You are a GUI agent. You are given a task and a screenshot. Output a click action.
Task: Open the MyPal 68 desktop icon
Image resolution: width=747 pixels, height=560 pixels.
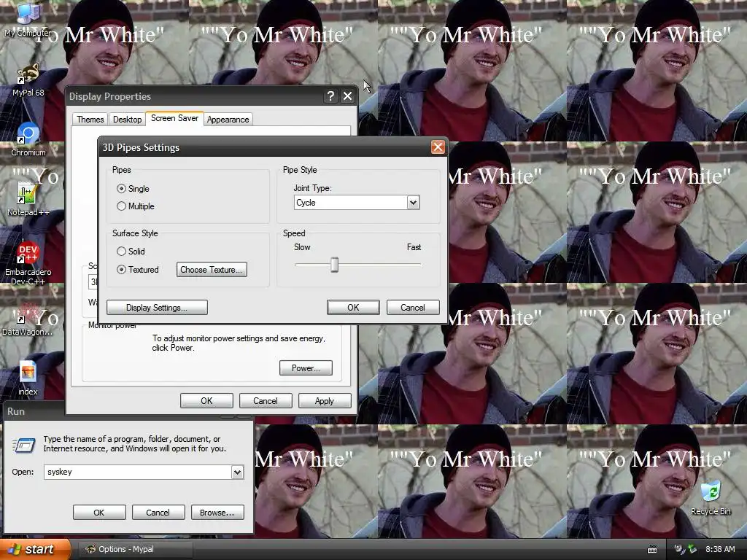(x=28, y=79)
